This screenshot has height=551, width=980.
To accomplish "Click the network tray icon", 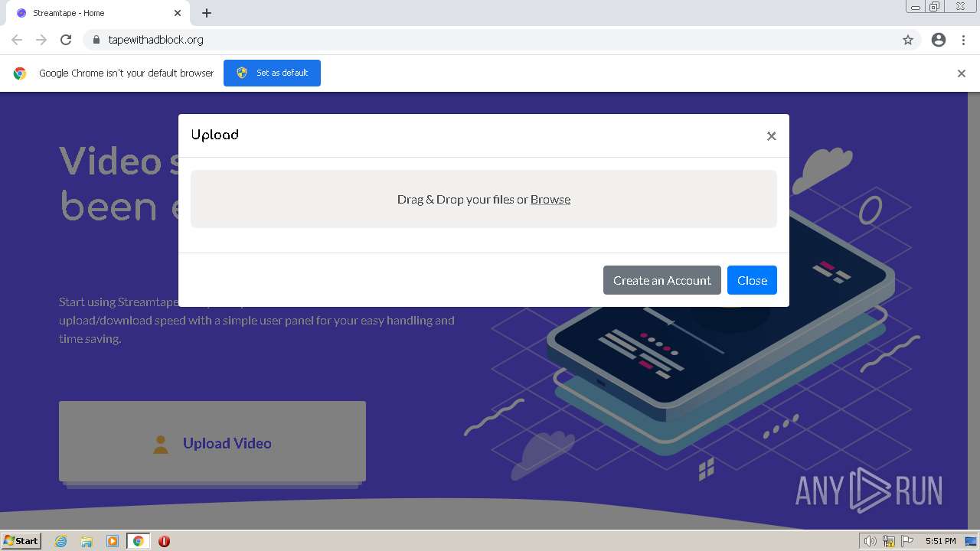I will [889, 541].
